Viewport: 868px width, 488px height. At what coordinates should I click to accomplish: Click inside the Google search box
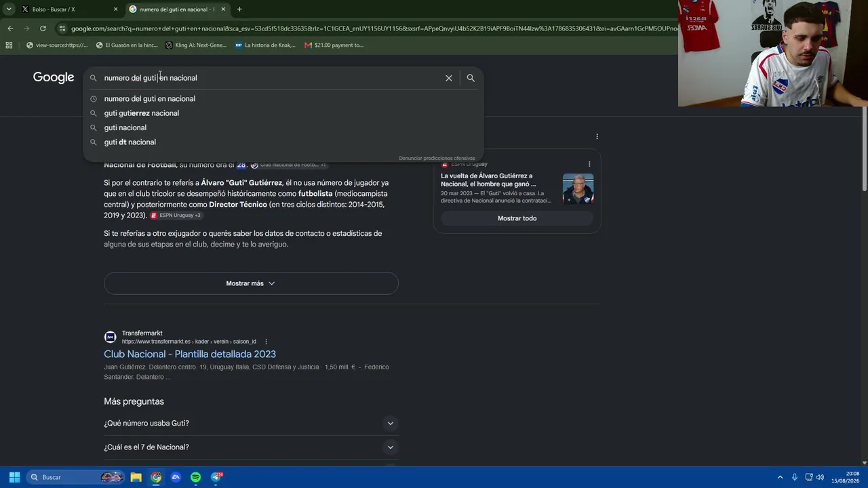click(x=271, y=78)
